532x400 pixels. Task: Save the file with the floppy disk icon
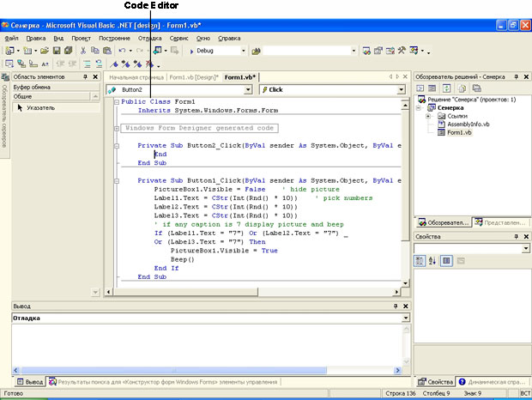(57, 51)
